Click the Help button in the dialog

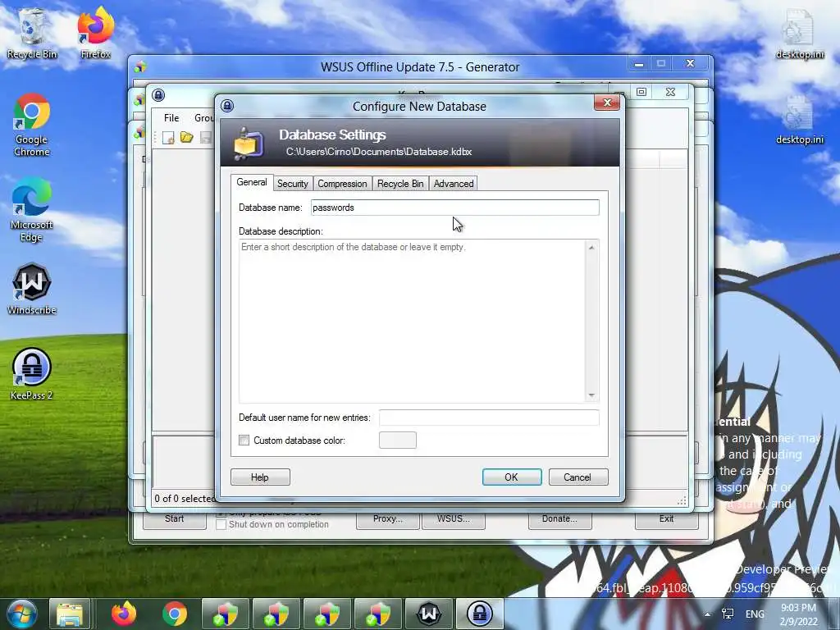click(260, 477)
